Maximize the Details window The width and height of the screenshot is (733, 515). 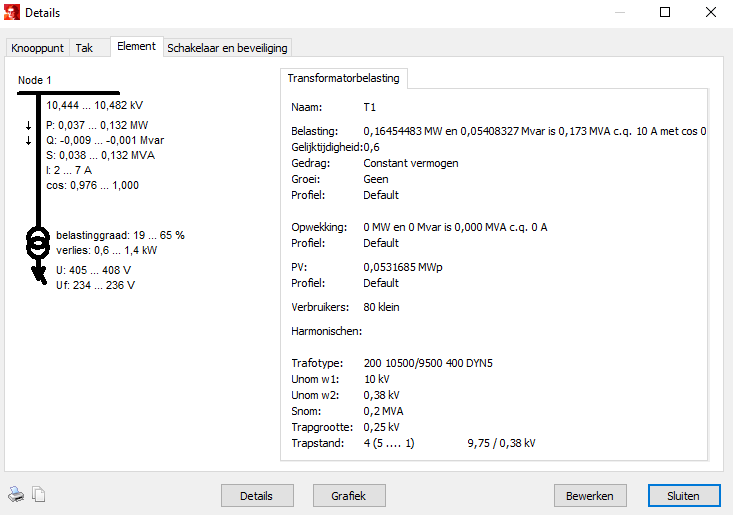point(665,12)
